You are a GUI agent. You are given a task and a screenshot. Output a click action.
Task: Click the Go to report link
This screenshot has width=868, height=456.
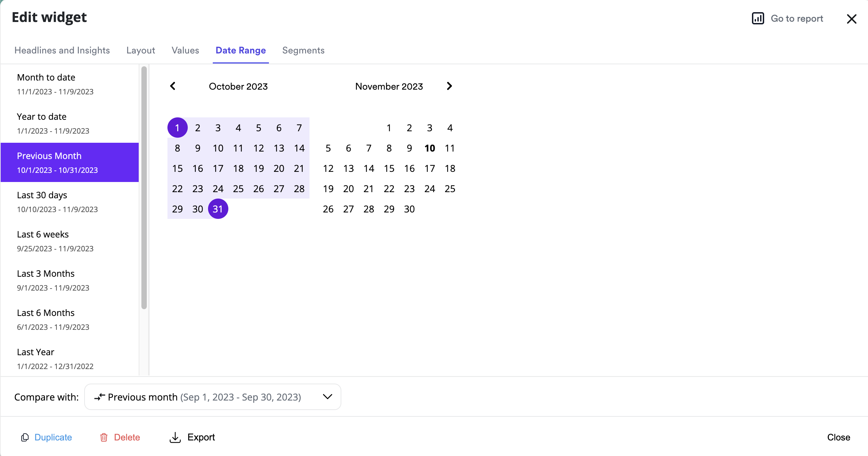797,18
